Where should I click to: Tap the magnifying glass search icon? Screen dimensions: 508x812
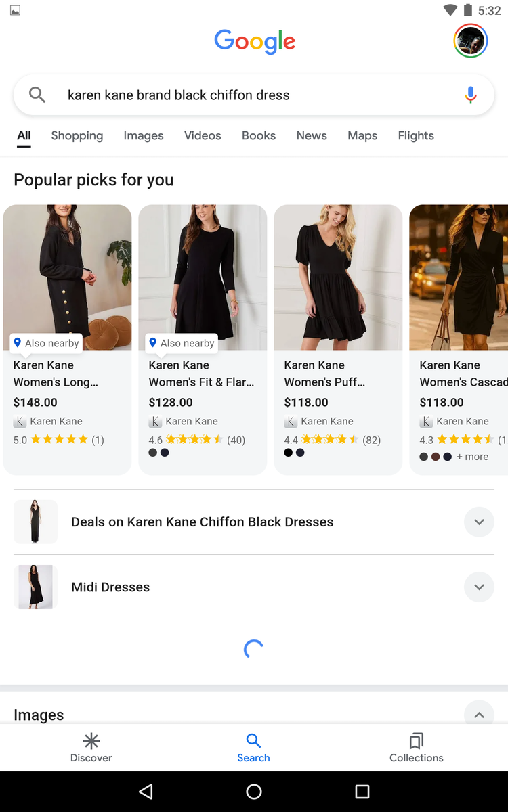coord(37,95)
